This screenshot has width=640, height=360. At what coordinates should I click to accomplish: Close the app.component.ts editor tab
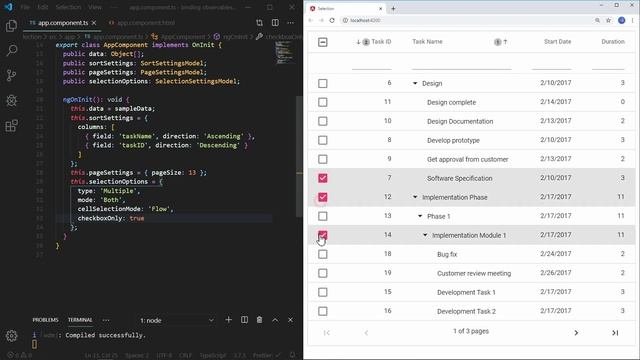click(x=94, y=23)
